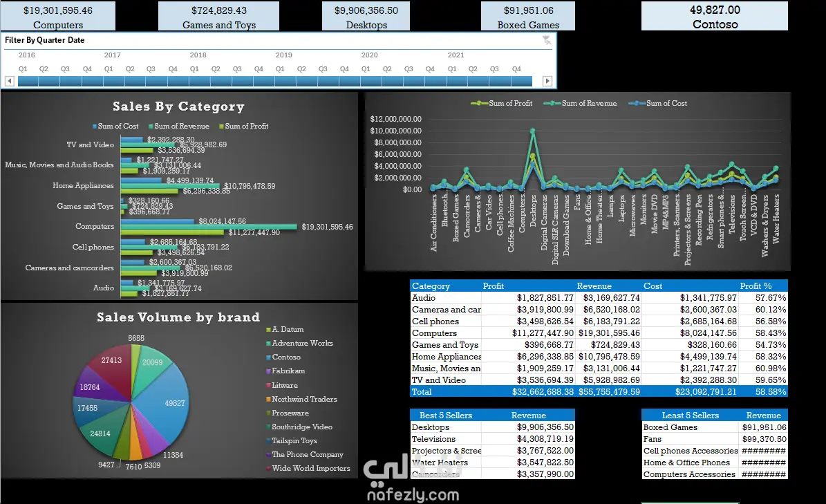Select Q4 2021 on the timeline
This screenshot has width=826, height=504.
coord(521,81)
